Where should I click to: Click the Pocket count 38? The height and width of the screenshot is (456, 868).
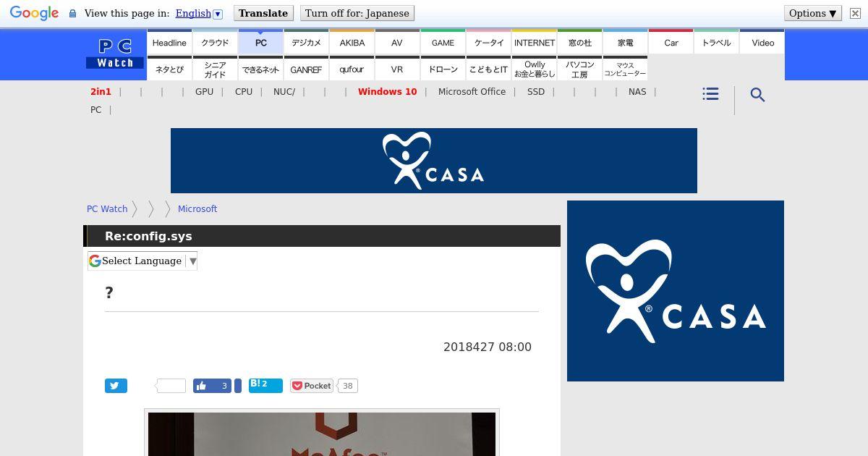point(347,386)
